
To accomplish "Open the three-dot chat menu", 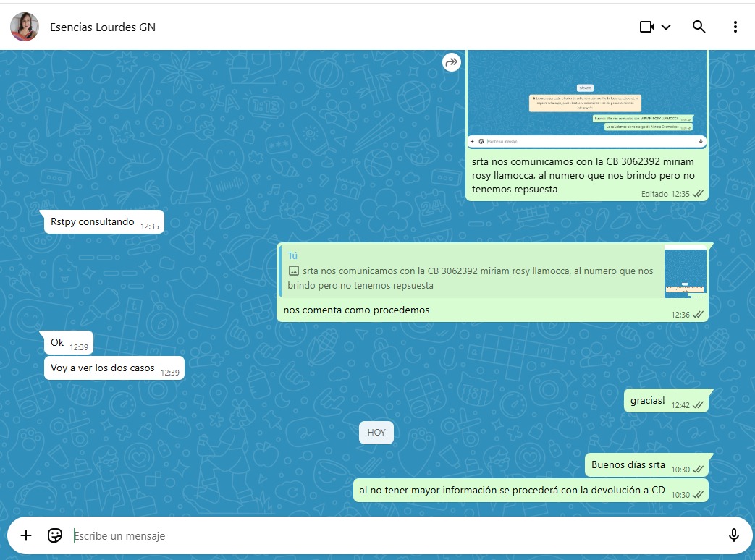I will (735, 27).
